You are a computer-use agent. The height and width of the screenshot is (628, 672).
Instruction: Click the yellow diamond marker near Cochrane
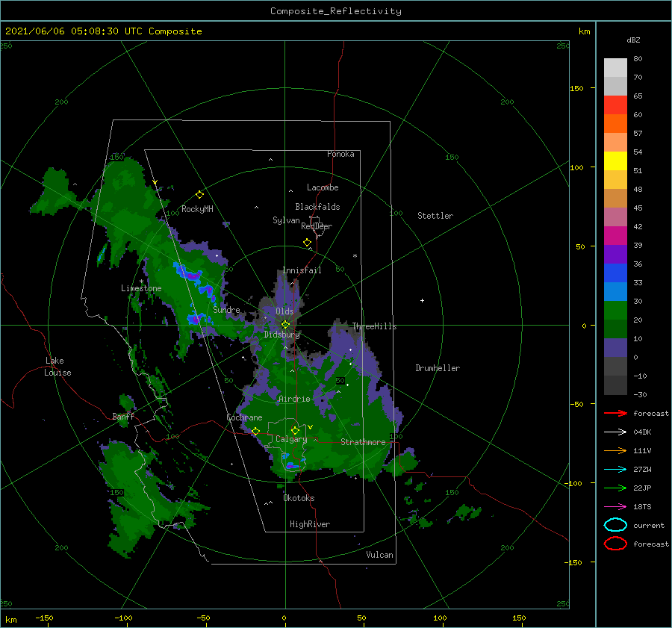(255, 432)
